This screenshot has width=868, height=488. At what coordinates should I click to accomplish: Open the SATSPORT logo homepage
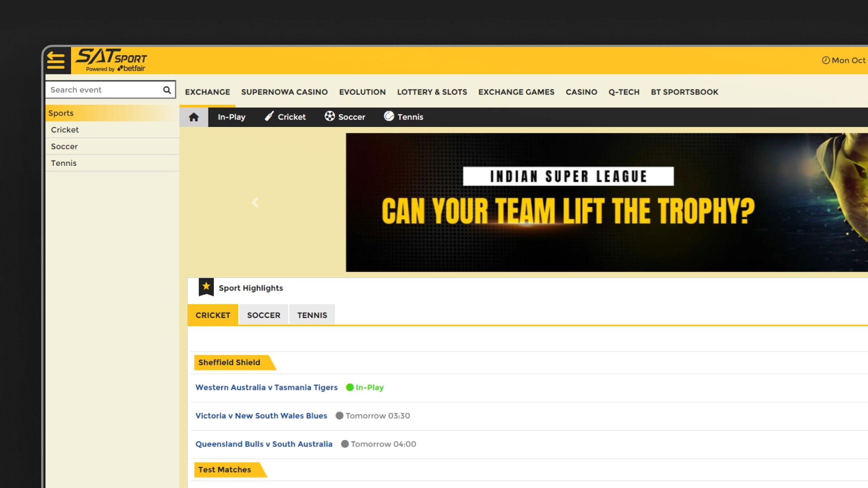pyautogui.click(x=111, y=60)
